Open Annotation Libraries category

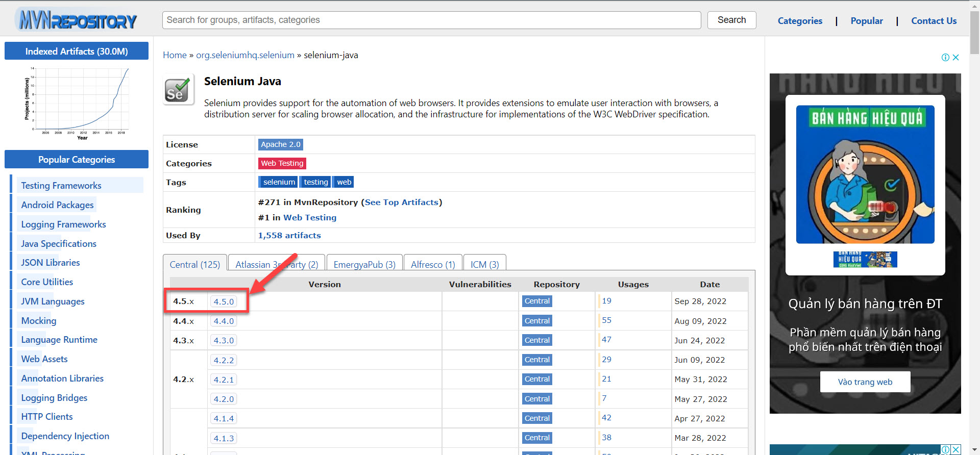pos(62,378)
